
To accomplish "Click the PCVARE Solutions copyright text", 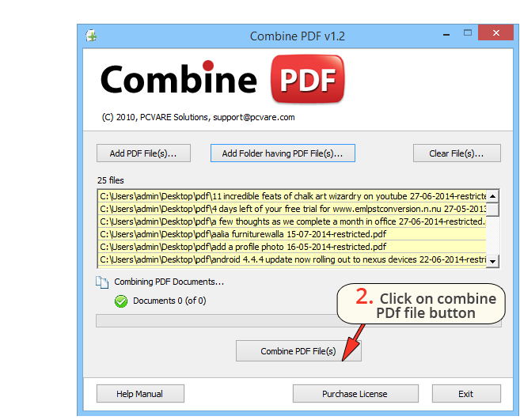I will pyautogui.click(x=199, y=117).
